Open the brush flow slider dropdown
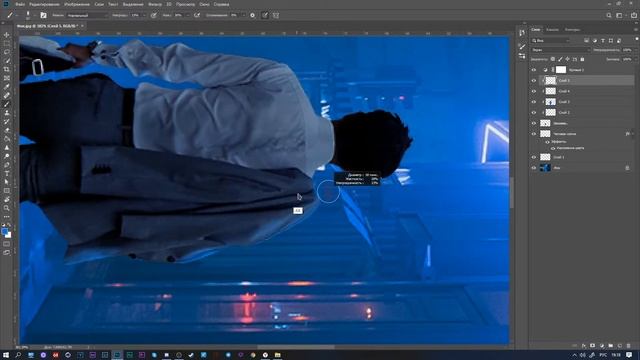 tap(187, 15)
